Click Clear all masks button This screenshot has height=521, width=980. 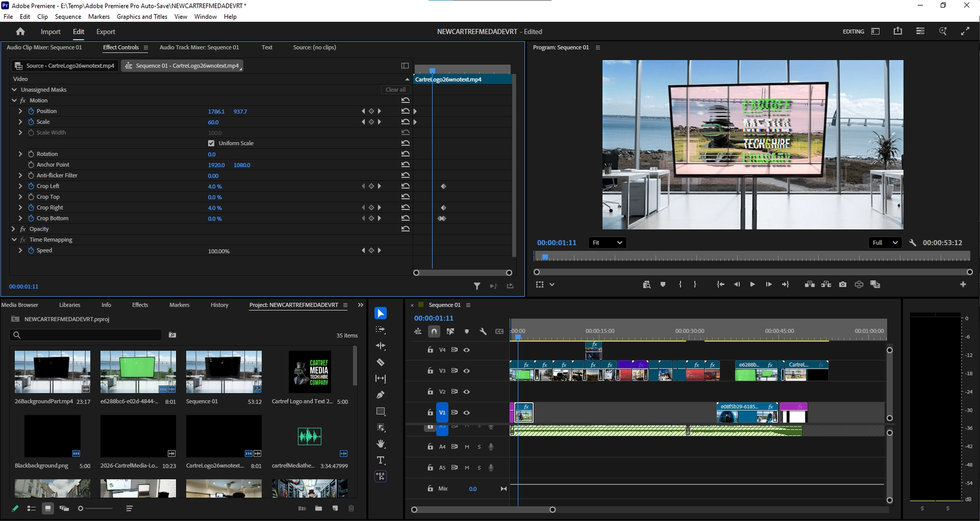coord(396,90)
